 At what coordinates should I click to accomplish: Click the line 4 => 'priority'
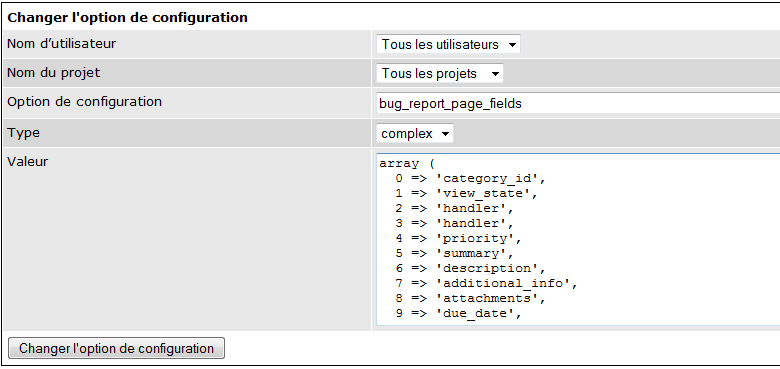coord(459,238)
